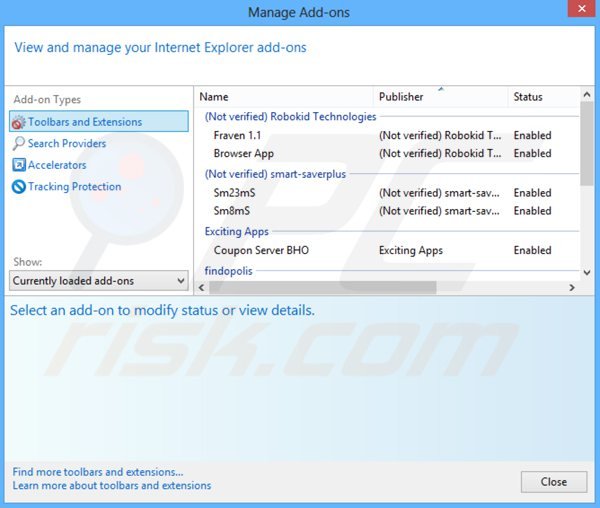Viewport: 600px width, 508px height.
Task: Open Find more toolbars and extensions link
Action: coord(98,472)
